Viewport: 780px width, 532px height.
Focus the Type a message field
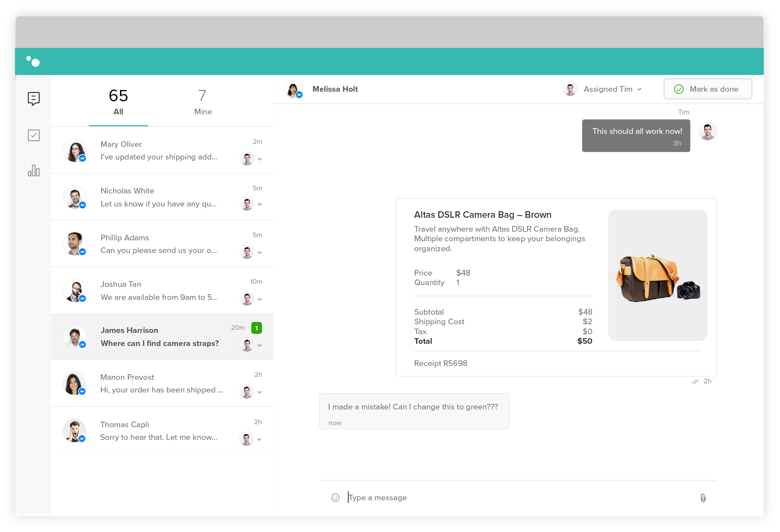(x=517, y=498)
